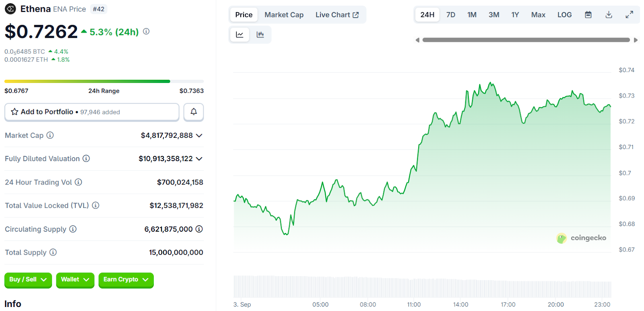This screenshot has width=644, height=311.
Task: Download the chart data
Action: coord(609,15)
